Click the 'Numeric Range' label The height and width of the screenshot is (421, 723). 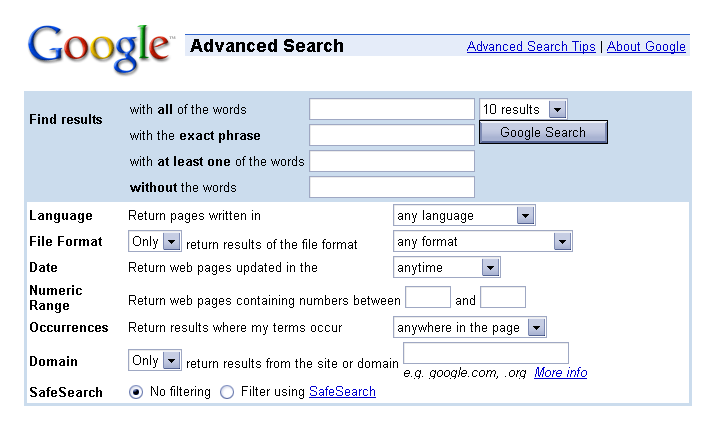(56, 298)
